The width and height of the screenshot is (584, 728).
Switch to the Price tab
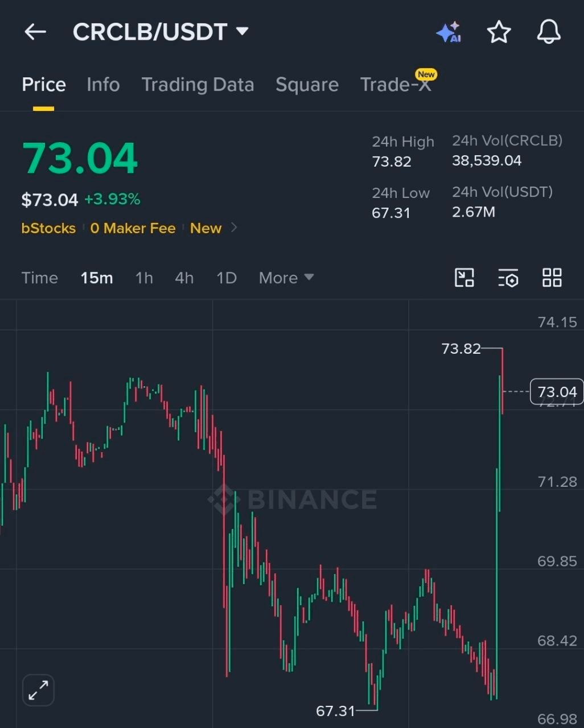pyautogui.click(x=44, y=85)
